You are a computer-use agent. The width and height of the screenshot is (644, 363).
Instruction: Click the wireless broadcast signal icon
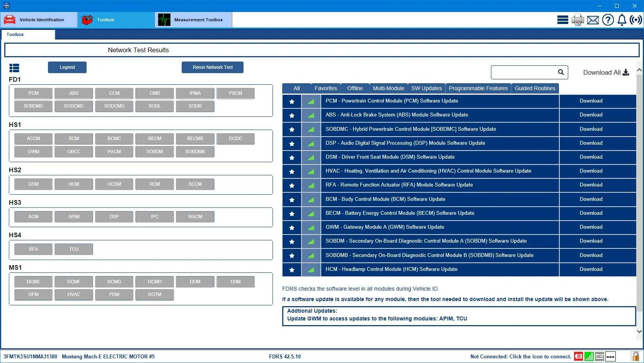click(636, 20)
